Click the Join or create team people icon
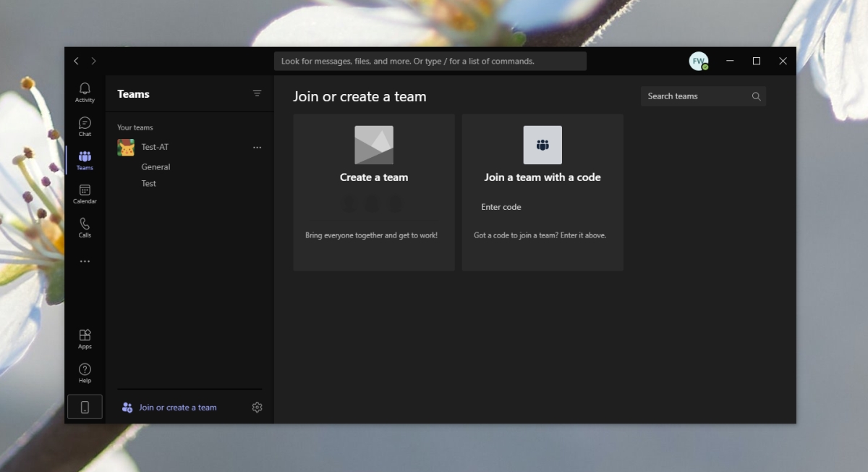This screenshot has height=472, width=868. [x=127, y=408]
